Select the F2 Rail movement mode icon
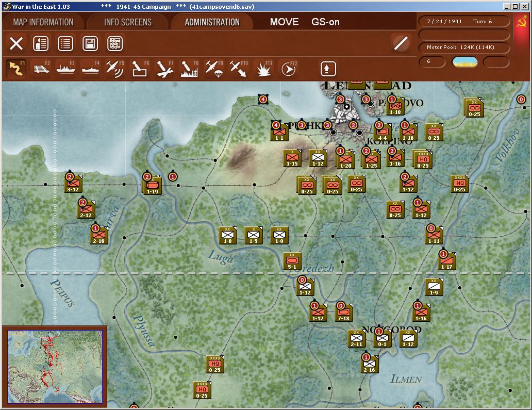Image resolution: width=532 pixels, height=410 pixels. [x=41, y=68]
